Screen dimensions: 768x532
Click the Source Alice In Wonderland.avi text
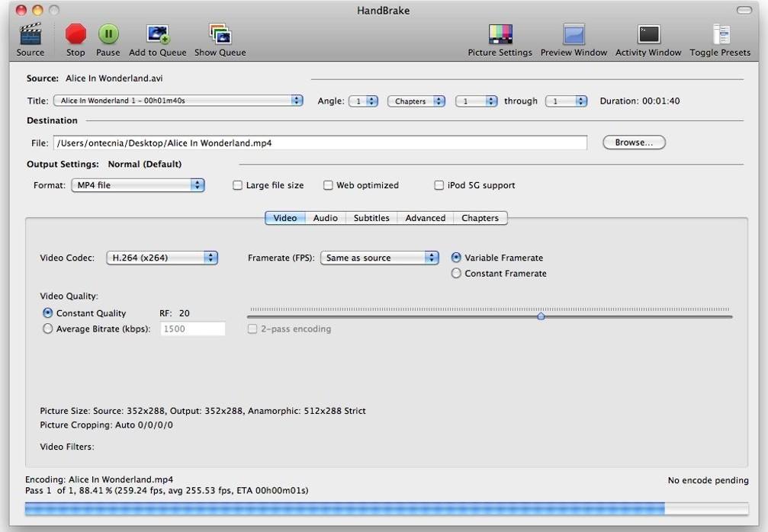click(x=95, y=79)
